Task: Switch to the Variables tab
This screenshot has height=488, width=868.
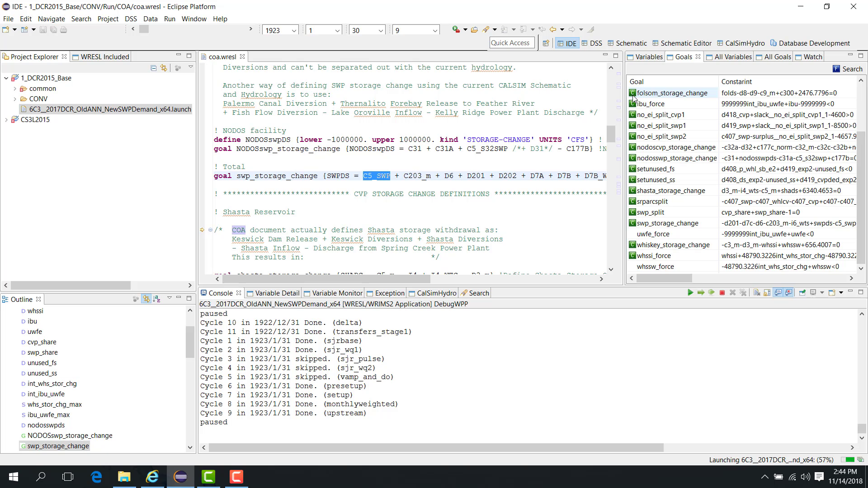Action: tap(645, 57)
